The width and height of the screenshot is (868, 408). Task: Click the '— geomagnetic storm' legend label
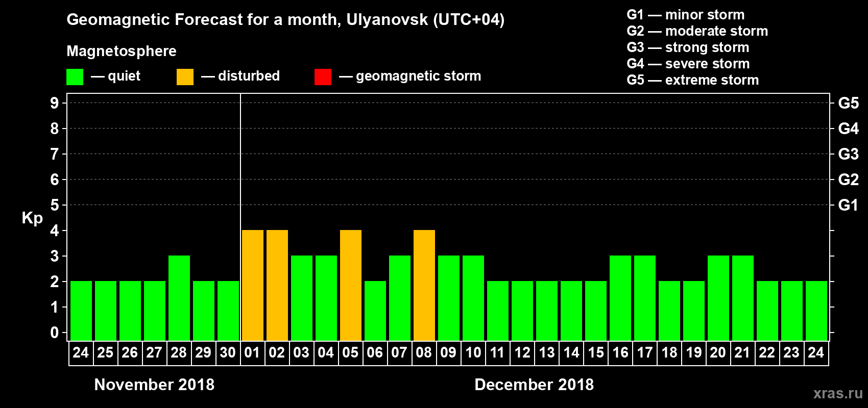[410, 76]
